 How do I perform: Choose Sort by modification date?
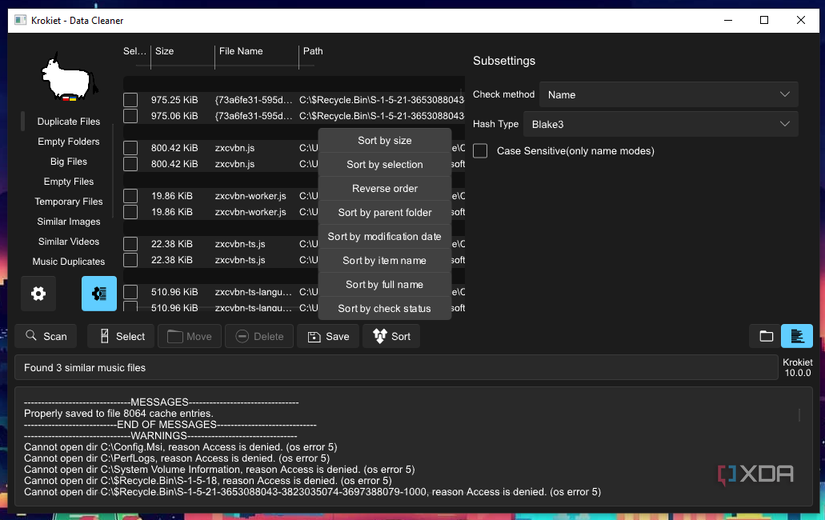(385, 236)
